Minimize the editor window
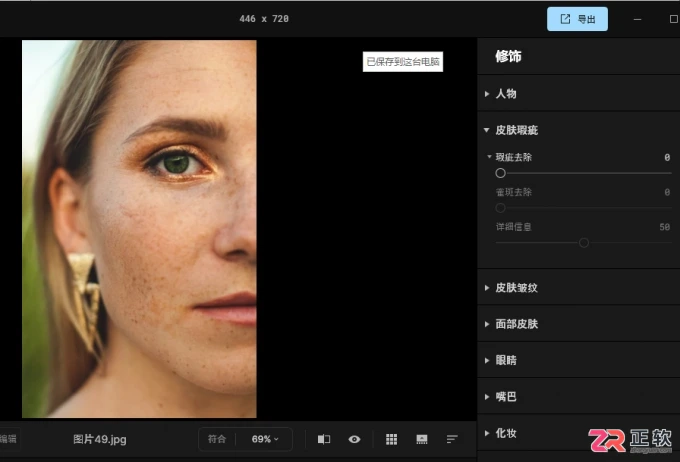The height and width of the screenshot is (462, 680). coord(637,20)
